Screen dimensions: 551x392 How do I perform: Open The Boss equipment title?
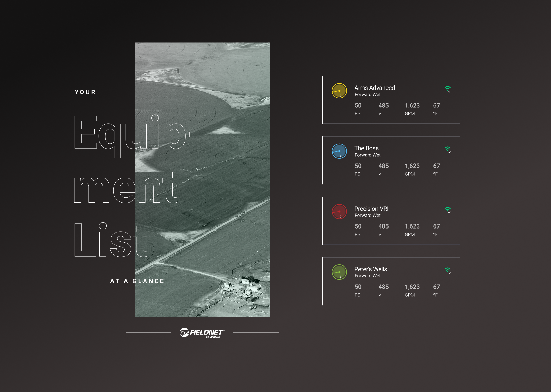pyautogui.click(x=366, y=148)
